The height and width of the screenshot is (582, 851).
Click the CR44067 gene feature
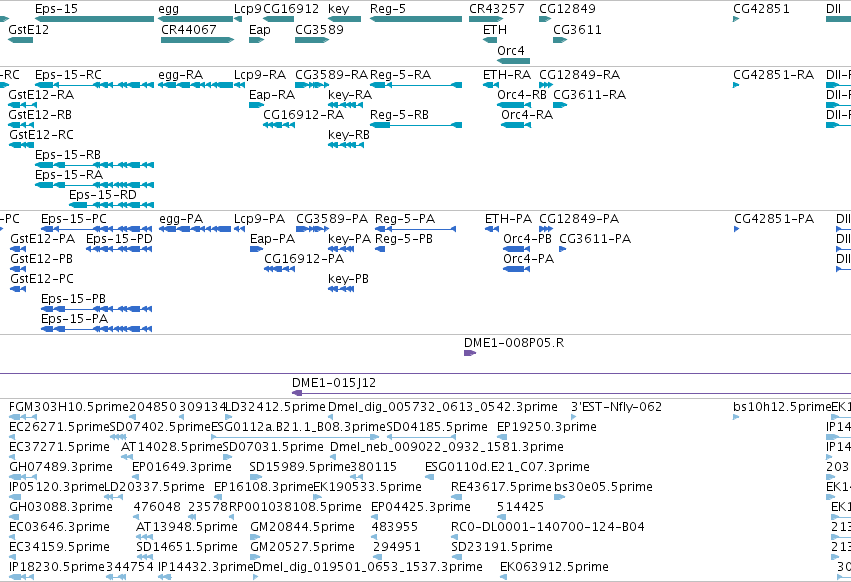(x=198, y=40)
